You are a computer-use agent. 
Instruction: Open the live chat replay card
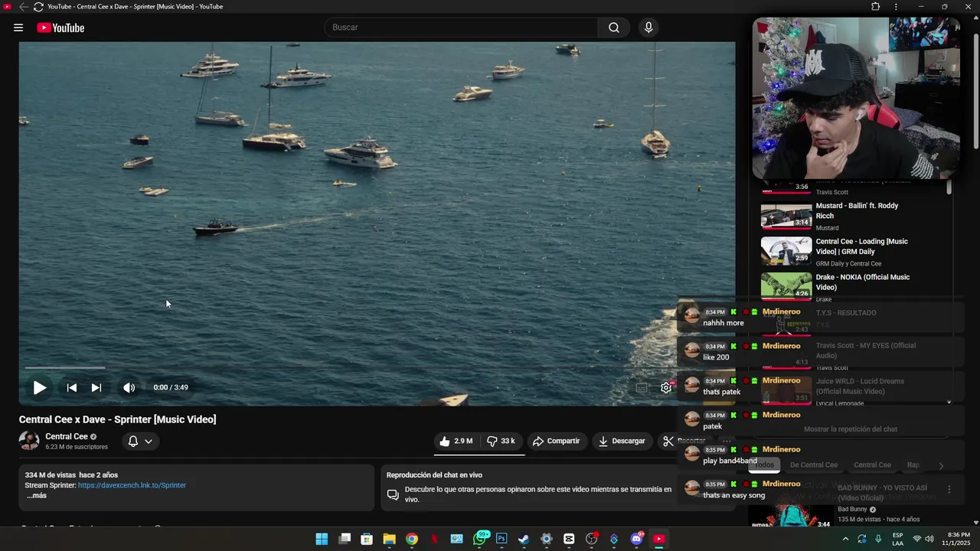pyautogui.click(x=530, y=487)
